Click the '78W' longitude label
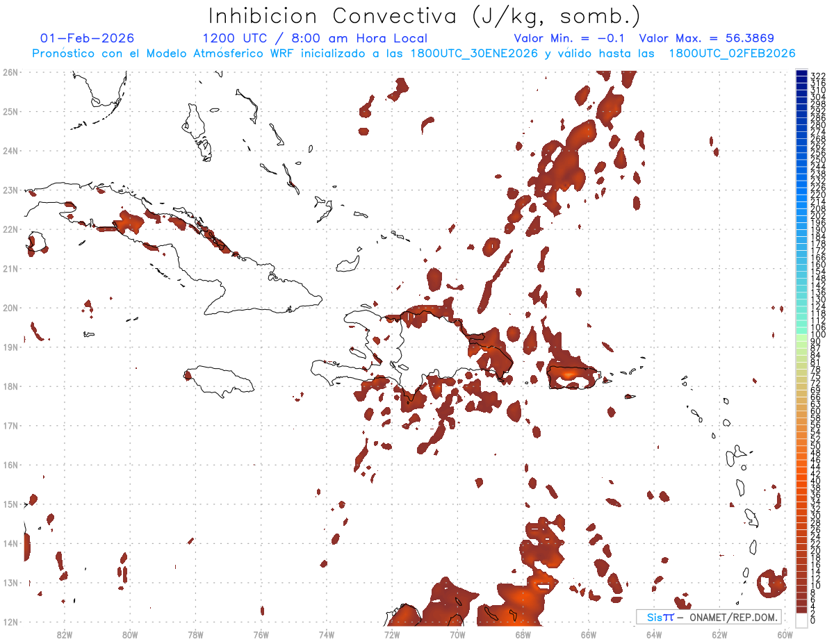This screenshot has height=644, width=834. [x=195, y=634]
